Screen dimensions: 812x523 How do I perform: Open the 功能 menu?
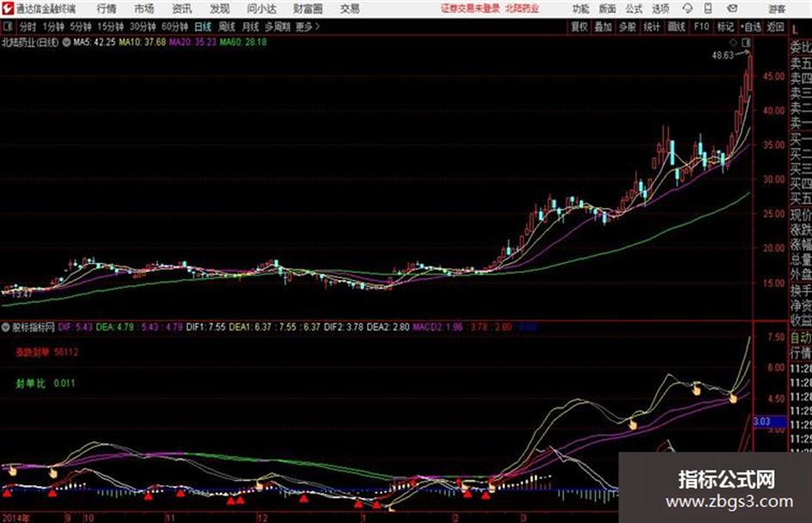coord(581,9)
